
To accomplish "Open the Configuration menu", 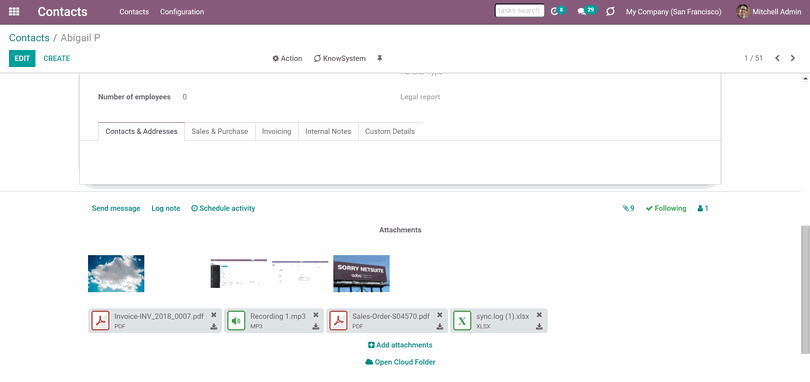I will click(x=182, y=11).
